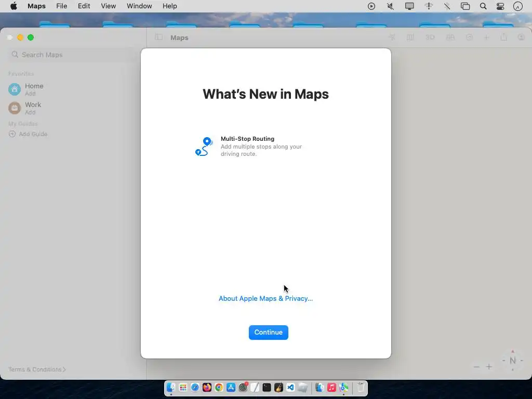Click the Bluetooth off menu bar icon

(447, 6)
